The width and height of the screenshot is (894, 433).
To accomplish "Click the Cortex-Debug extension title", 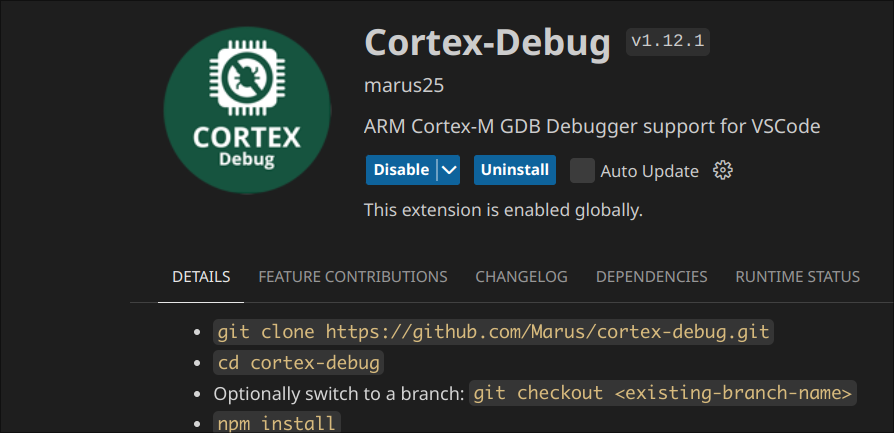I will pos(487,43).
